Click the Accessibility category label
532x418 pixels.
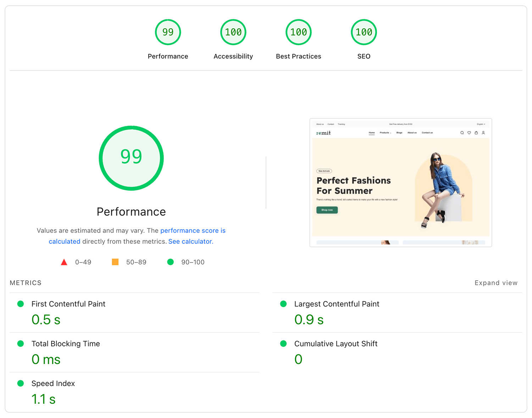[x=233, y=56]
